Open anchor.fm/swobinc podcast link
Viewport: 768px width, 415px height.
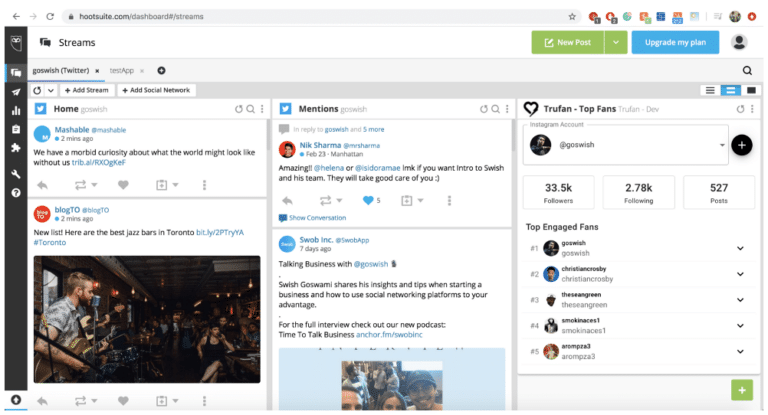coord(389,335)
